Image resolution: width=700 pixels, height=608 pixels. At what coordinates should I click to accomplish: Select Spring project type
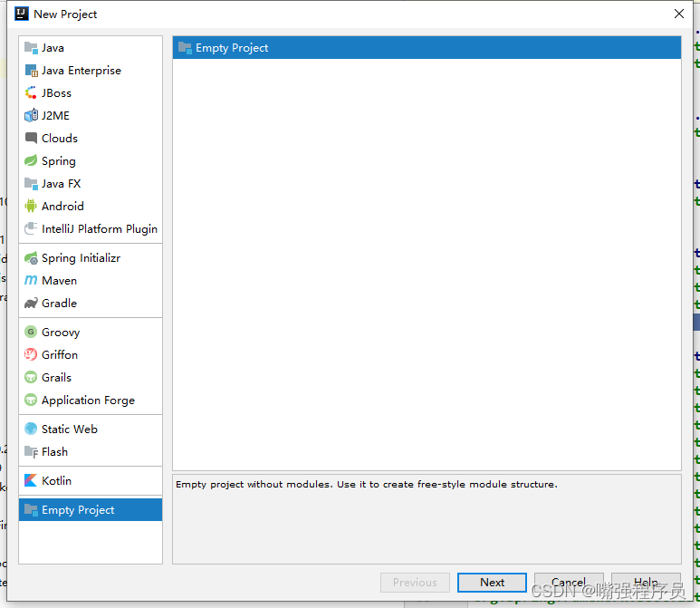pos(91,160)
